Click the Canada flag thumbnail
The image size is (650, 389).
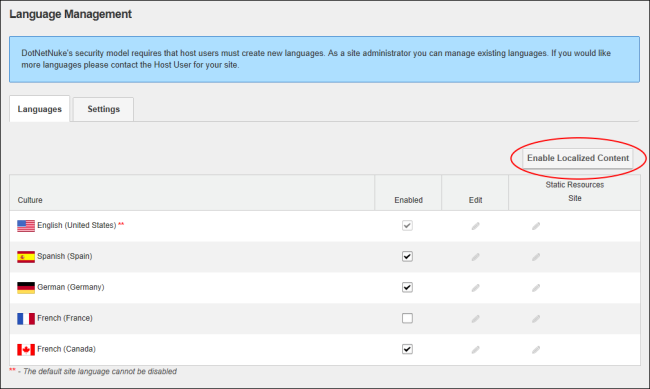point(26,350)
